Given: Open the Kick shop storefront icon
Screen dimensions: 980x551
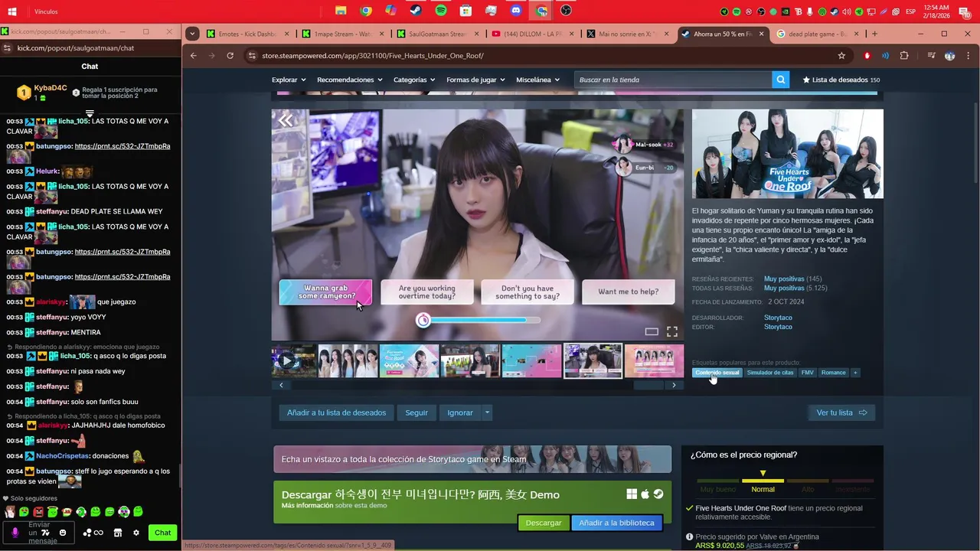Looking at the screenshot, I should coord(118,533).
